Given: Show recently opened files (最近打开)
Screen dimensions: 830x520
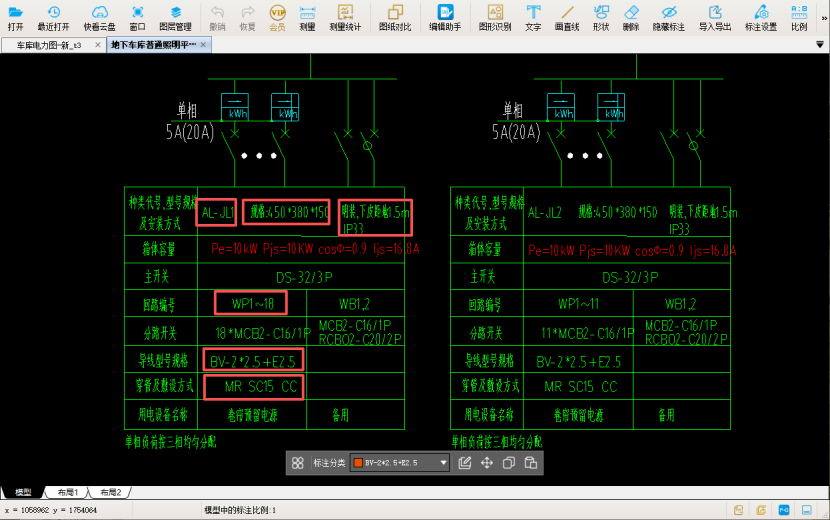Looking at the screenshot, I should [x=53, y=17].
